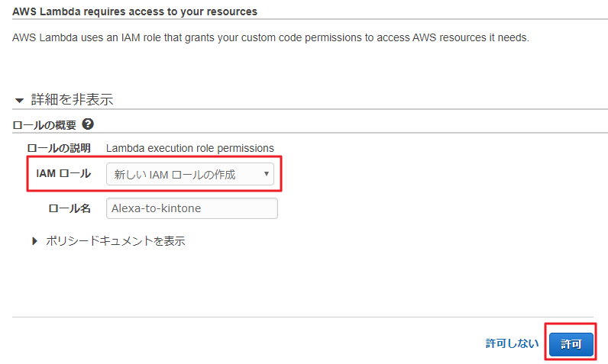Screen dimensions: 608x364
Task: Place cursor in the Alexa-to-kintone text
Action: tap(157, 208)
